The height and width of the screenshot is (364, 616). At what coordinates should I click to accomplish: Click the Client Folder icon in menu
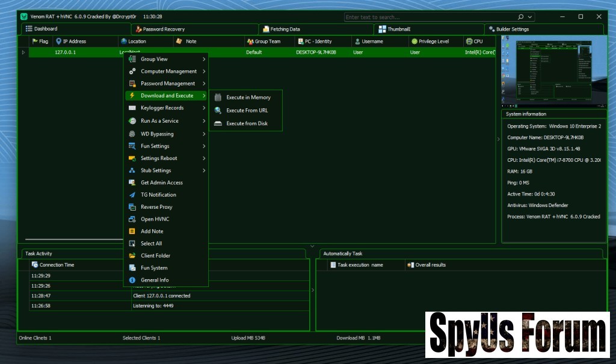click(x=132, y=256)
